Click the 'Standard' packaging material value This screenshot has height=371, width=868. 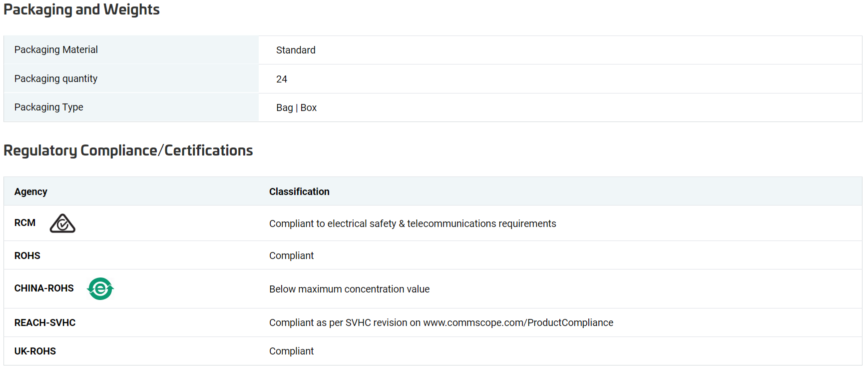(296, 50)
